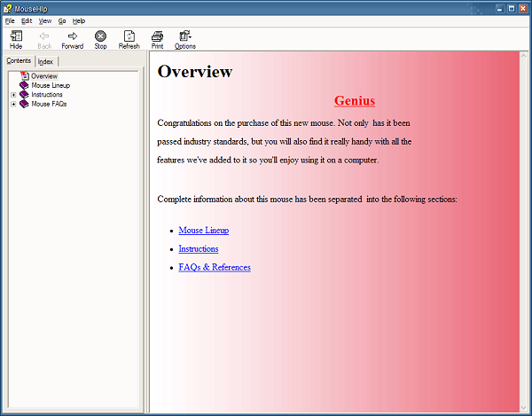Open the File menu
The height and width of the screenshot is (416, 532).
[10, 20]
